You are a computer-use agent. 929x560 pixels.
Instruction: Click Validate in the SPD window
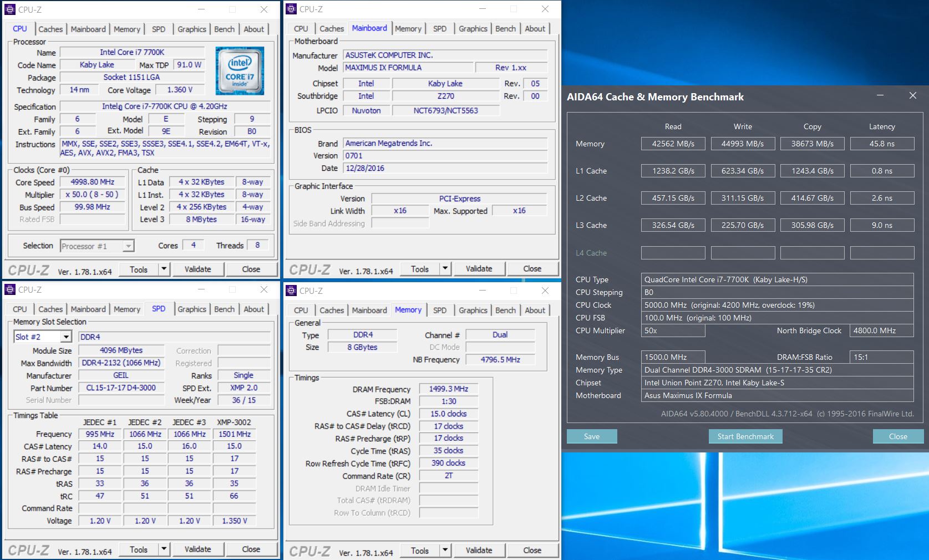click(197, 549)
